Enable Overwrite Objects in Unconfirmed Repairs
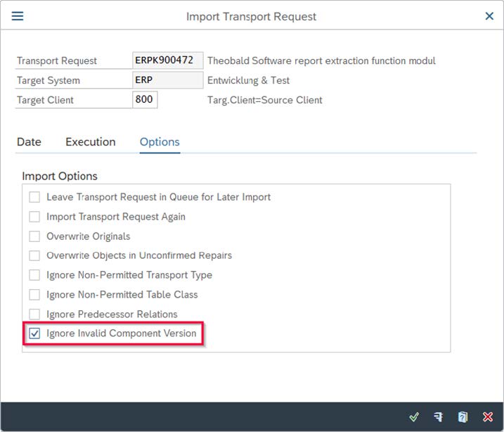The height and width of the screenshot is (432, 504). 34,255
